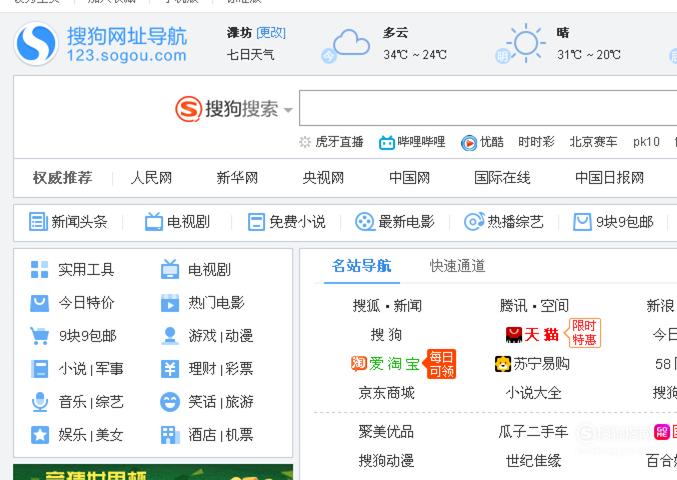677x480 pixels.
Task: Open the 中国网 link
Action: [409, 178]
